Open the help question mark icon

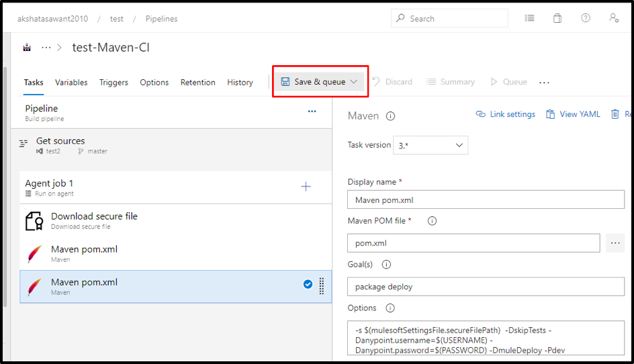tap(586, 18)
